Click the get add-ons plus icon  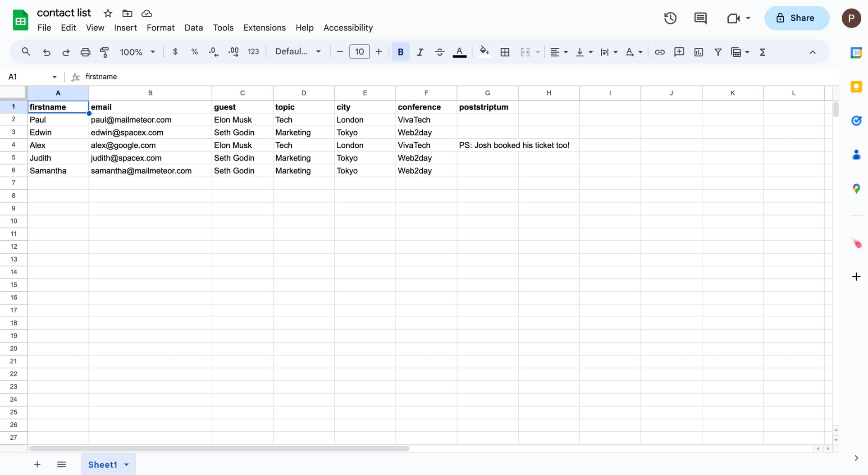click(856, 276)
